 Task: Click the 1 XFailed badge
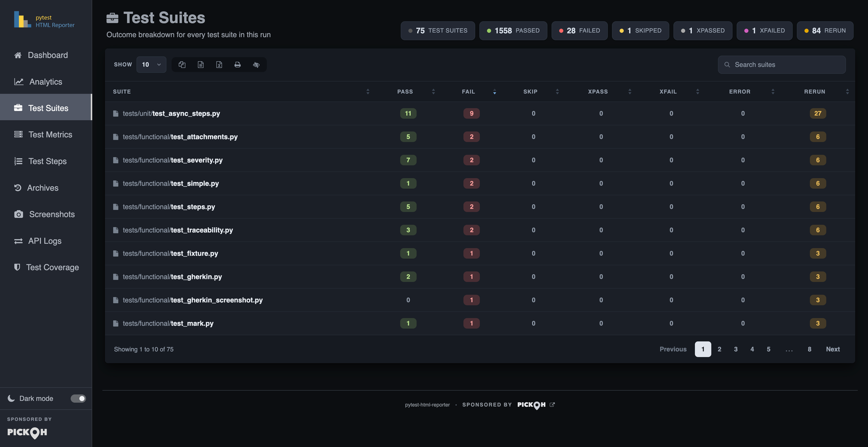[x=764, y=30]
